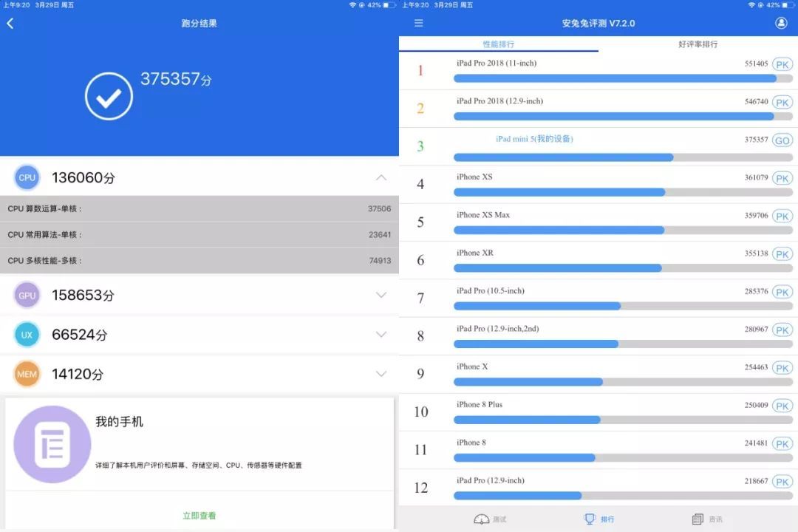Viewport: 798px width, 532px height.
Task: Tap the purple My Phone document icon
Action: pos(52,444)
